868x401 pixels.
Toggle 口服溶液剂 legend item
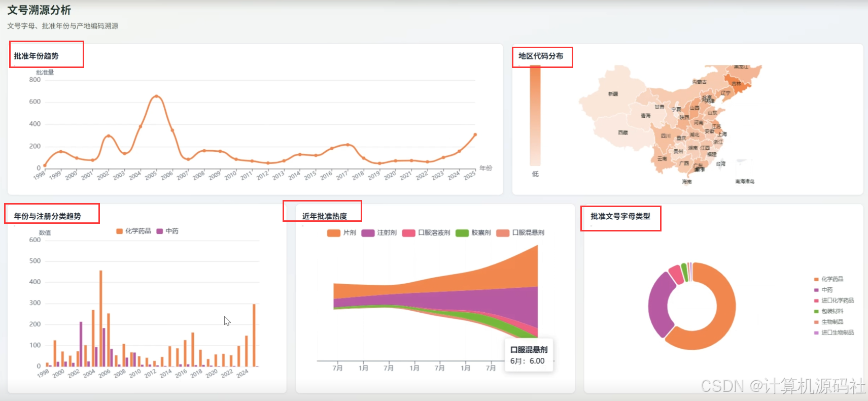pyautogui.click(x=426, y=233)
